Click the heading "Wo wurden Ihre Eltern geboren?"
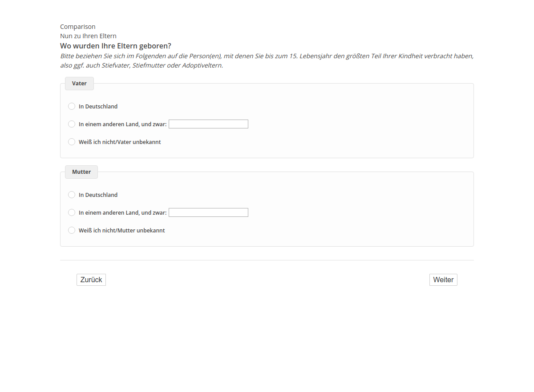 (116, 46)
